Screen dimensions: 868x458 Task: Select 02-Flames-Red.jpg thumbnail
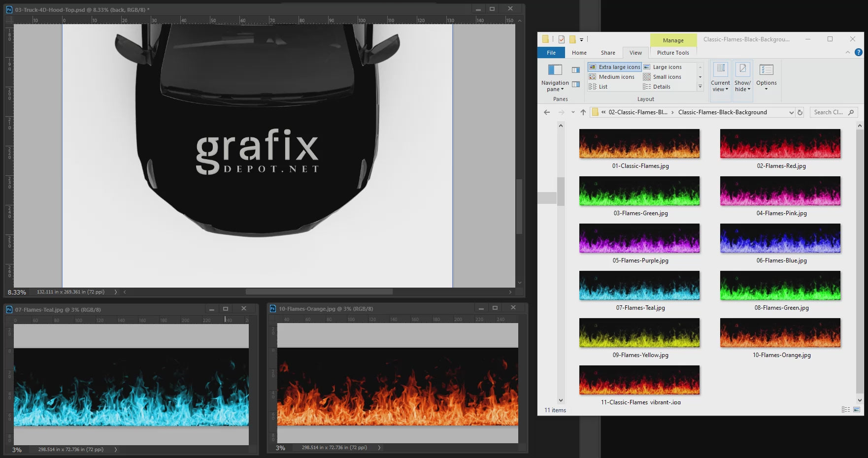point(780,143)
